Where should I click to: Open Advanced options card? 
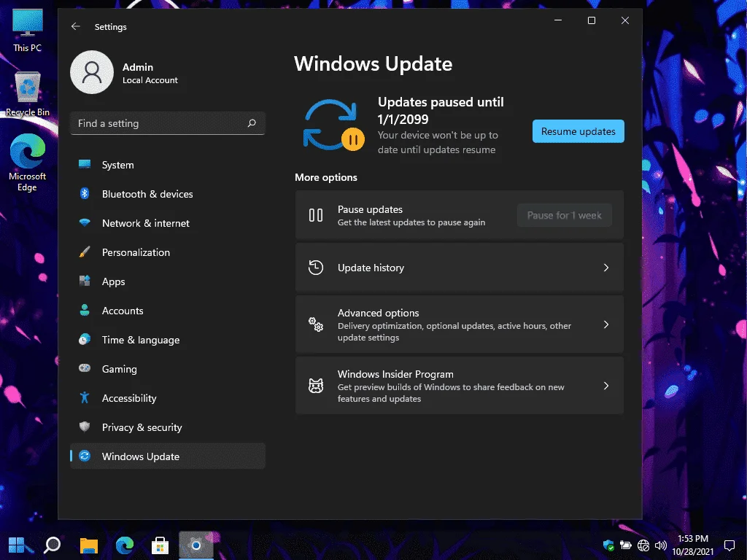point(460,324)
